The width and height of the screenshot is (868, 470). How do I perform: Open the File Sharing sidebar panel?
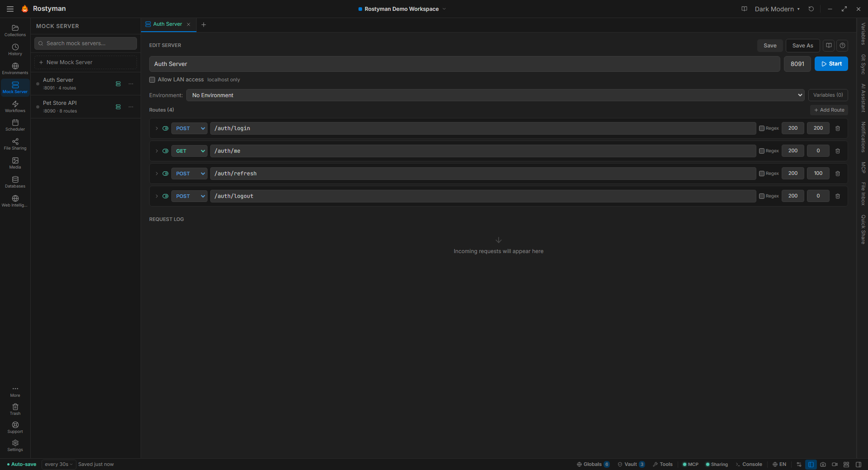point(15,144)
